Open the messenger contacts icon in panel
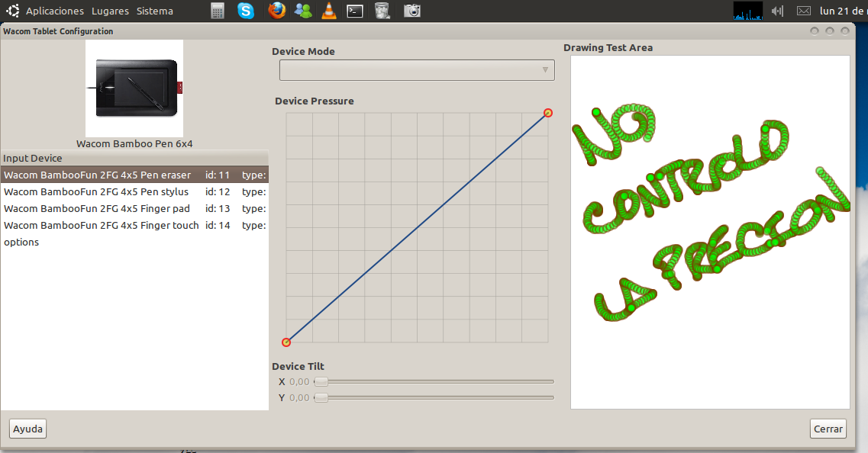This screenshot has width=868, height=453. (303, 11)
